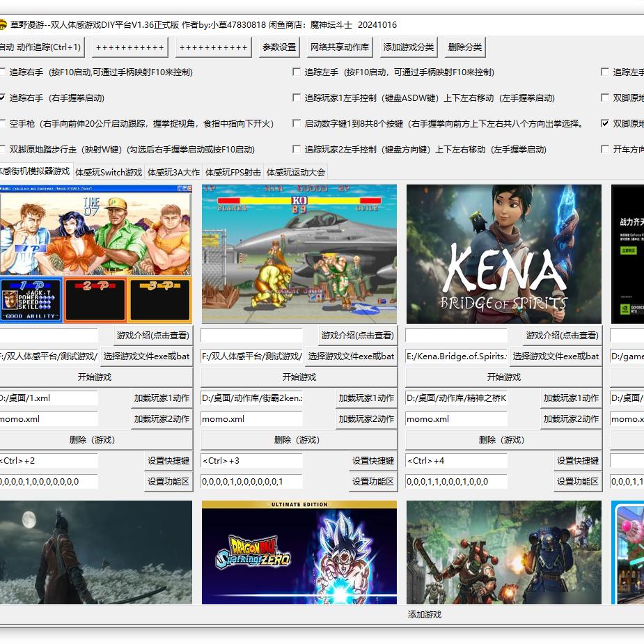Viewport: 644px width, 644px height.
Task: Toggle 追踪玩家1左手控制 checkbox
Action: (297, 97)
